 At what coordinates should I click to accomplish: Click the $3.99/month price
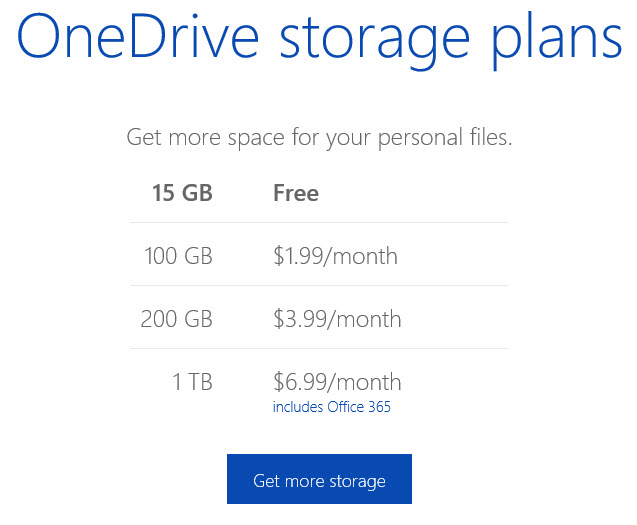pyautogui.click(x=337, y=319)
